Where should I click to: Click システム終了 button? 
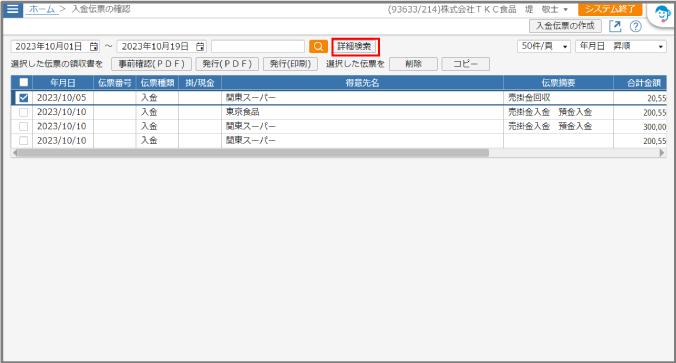[x=610, y=9]
